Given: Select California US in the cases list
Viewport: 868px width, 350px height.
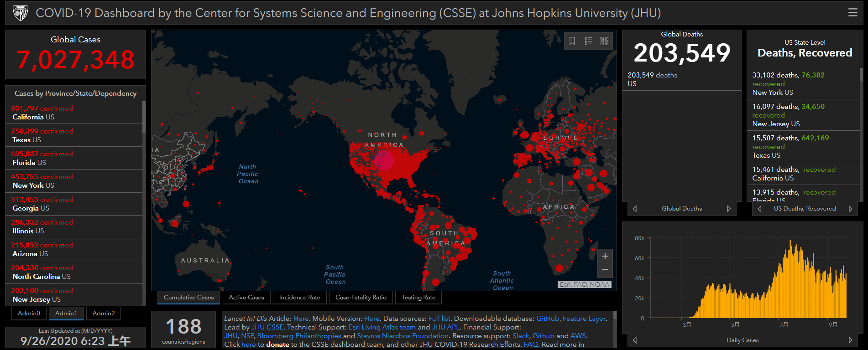Looking at the screenshot, I should pos(74,113).
